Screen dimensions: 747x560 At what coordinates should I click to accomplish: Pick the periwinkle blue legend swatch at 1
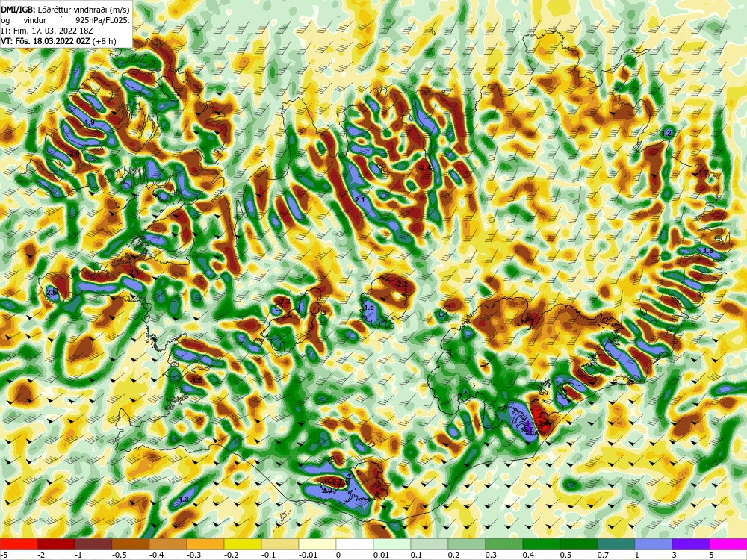tap(654, 544)
